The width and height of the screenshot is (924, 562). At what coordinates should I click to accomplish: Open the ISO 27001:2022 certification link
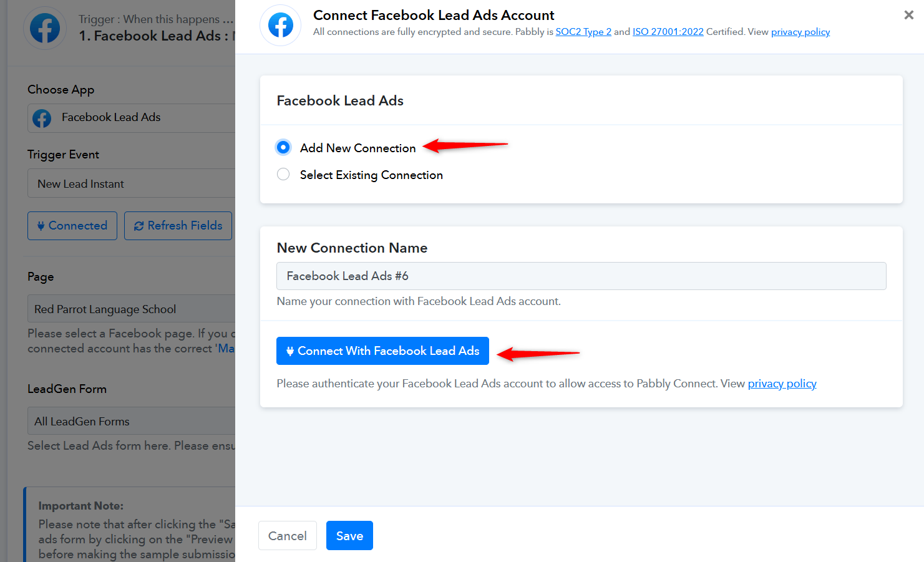point(668,32)
